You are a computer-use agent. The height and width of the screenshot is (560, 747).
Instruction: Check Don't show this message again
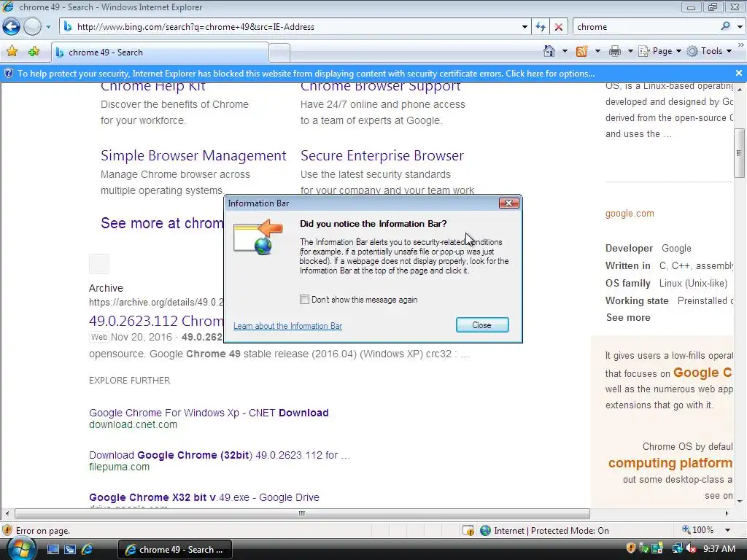point(304,300)
